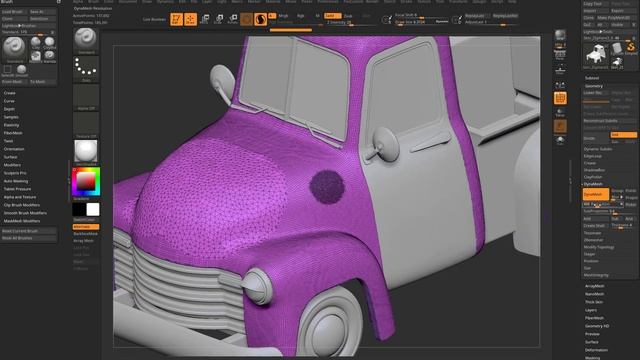
Task: Toggle the orange sphere material channel icon
Action: tap(246, 19)
